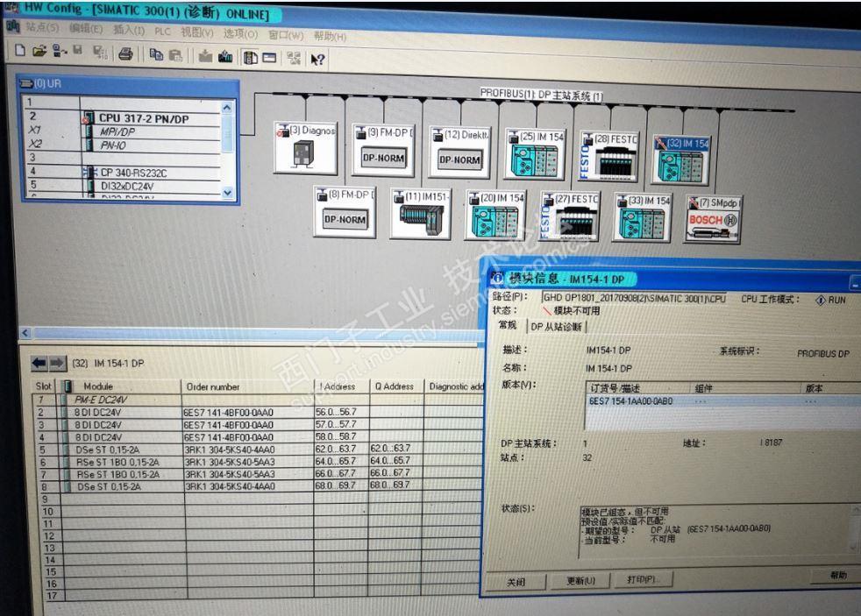Image resolution: width=861 pixels, height=616 pixels.
Task: Select DP slave (12) Direkt DP-NORM
Action: tap(459, 152)
